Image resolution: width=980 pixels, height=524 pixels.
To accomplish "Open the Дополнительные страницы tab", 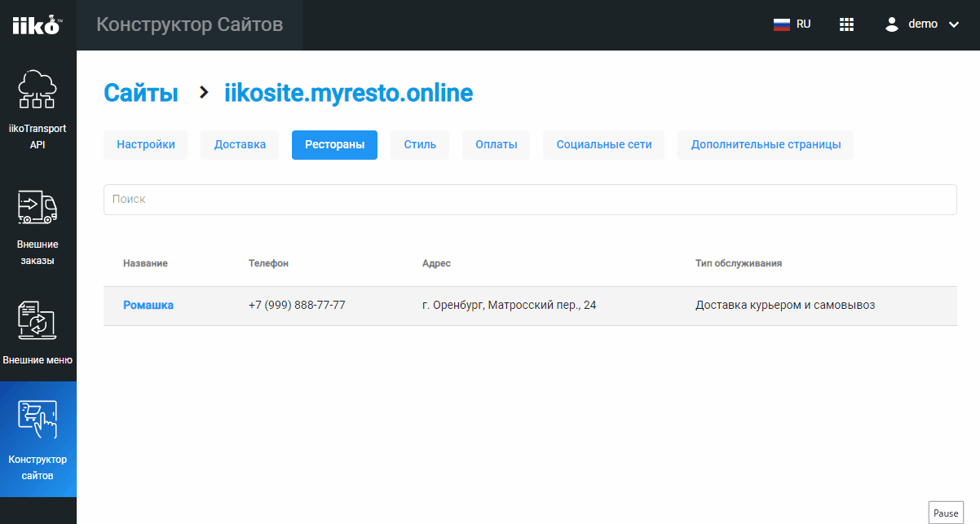I will [x=766, y=145].
